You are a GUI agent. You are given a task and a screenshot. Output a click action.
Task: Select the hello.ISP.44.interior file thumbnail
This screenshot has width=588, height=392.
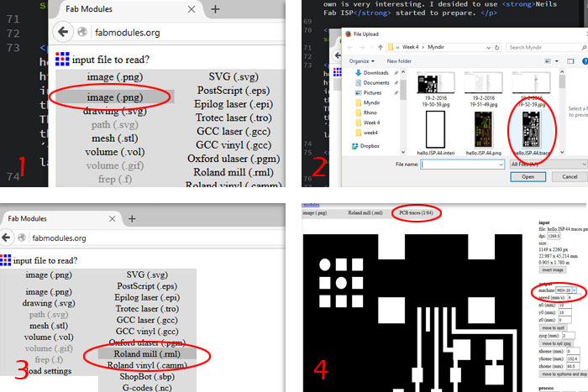[436, 133]
